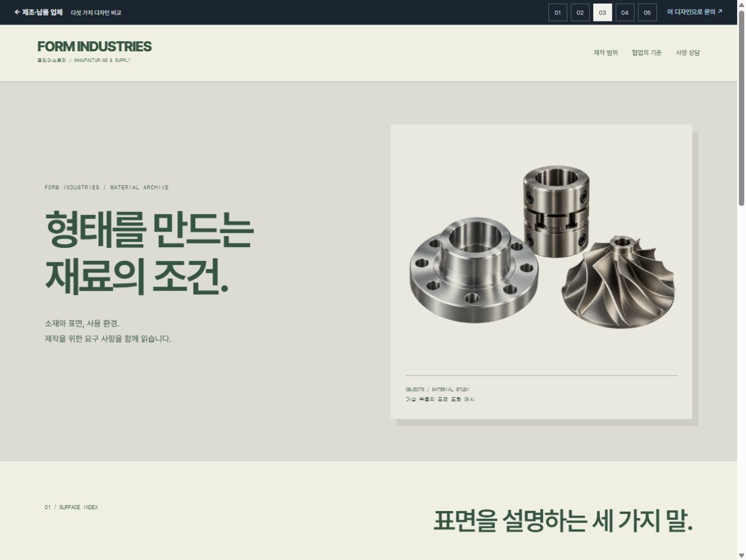Click the 다섯 가지 디자인 비교 text

96,13
